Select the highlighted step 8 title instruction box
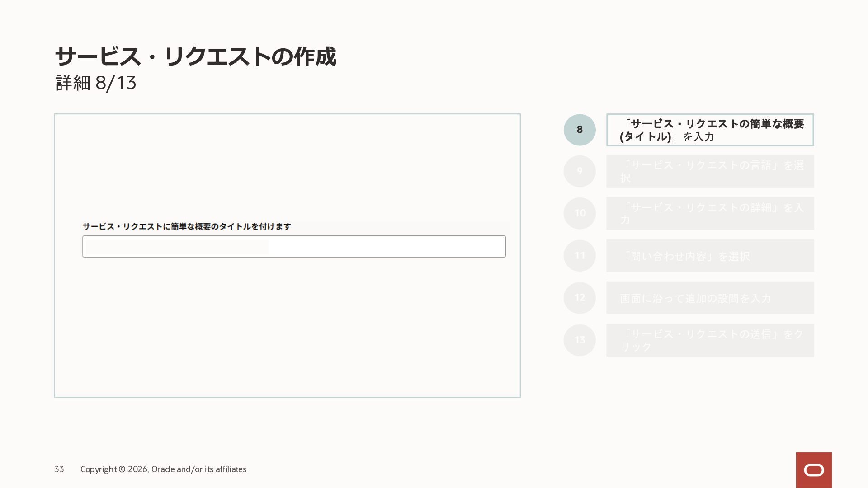Image resolution: width=868 pixels, height=488 pixels. pyautogui.click(x=710, y=130)
